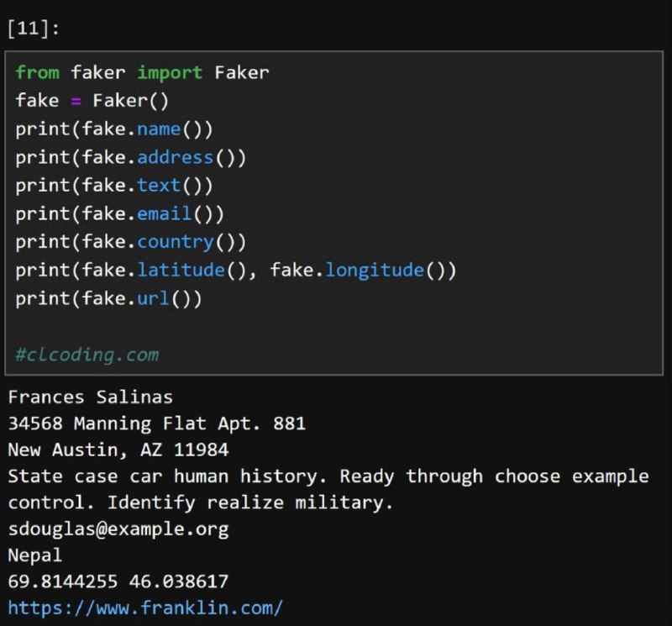Image resolution: width=672 pixels, height=626 pixels.
Task: Click the output name 'Frances Salinas'
Action: click(91, 397)
